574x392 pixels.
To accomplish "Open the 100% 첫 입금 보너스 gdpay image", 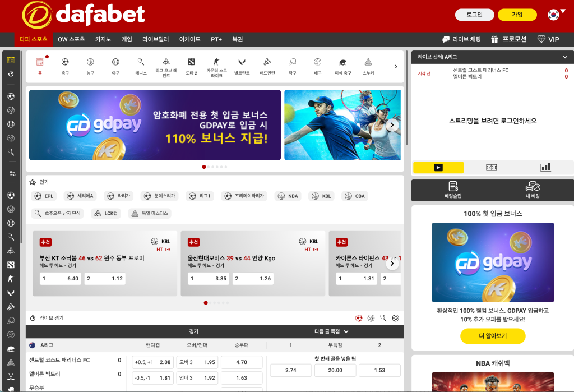I will (x=493, y=262).
